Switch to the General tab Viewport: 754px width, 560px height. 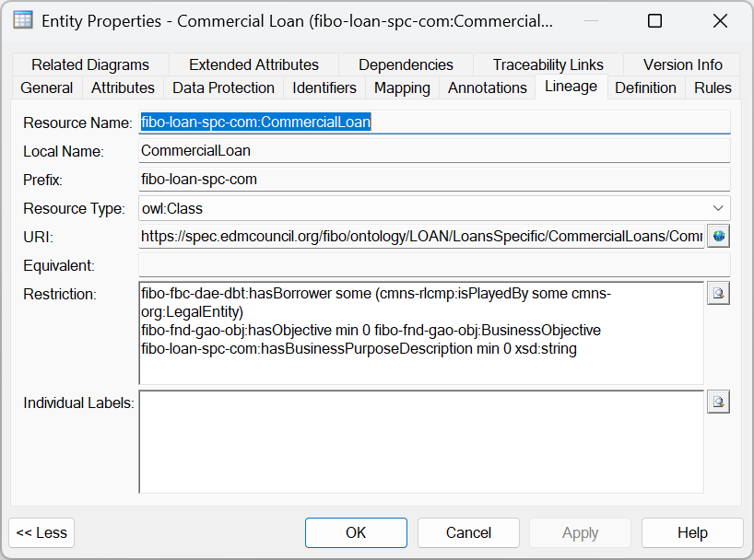(47, 88)
